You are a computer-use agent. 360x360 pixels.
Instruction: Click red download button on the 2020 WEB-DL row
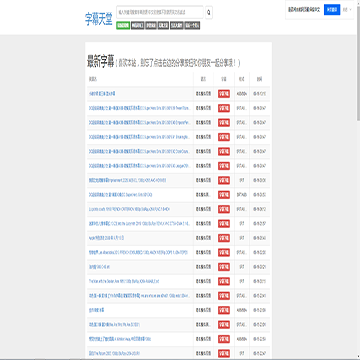pyautogui.click(x=224, y=180)
